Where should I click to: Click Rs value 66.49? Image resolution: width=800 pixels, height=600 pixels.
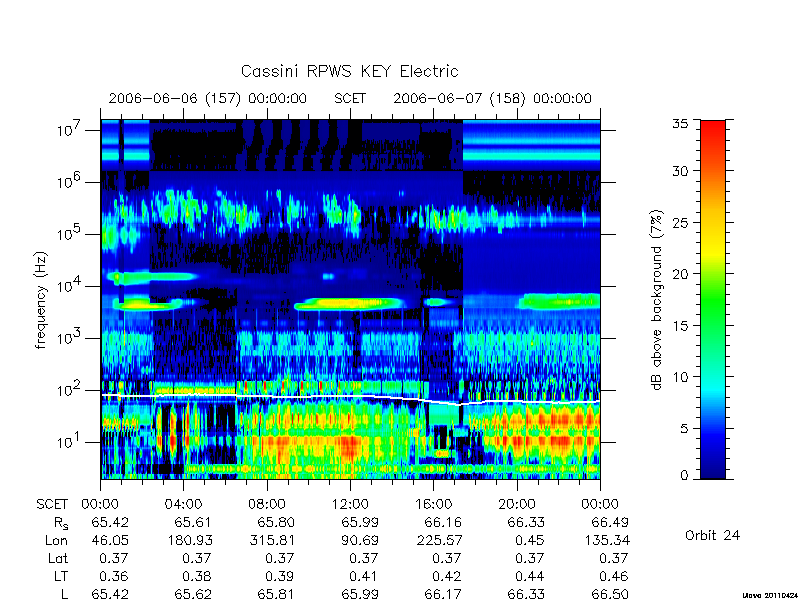coord(610,522)
